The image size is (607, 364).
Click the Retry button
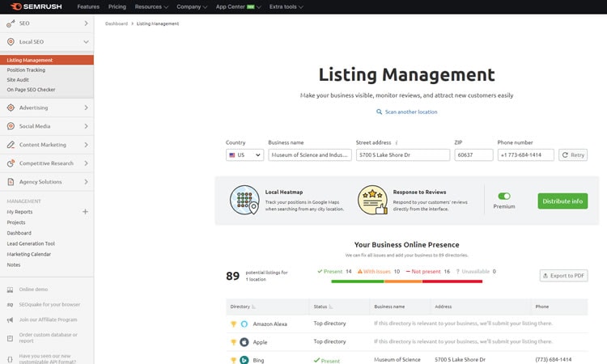(573, 154)
